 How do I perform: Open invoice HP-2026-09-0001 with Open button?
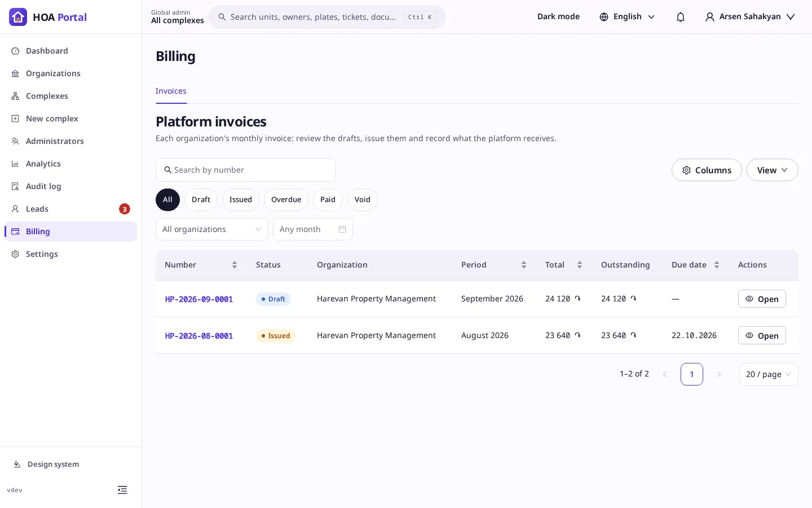pyautogui.click(x=762, y=299)
